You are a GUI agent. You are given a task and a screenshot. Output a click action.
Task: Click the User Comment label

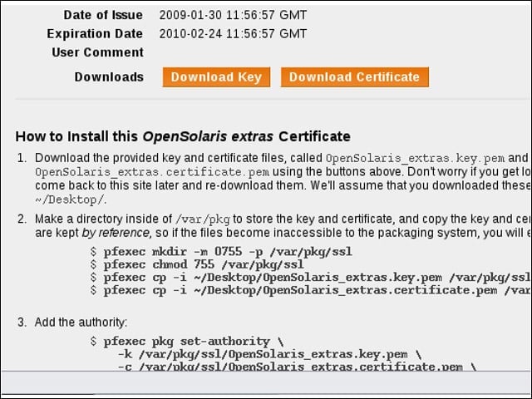pos(98,52)
